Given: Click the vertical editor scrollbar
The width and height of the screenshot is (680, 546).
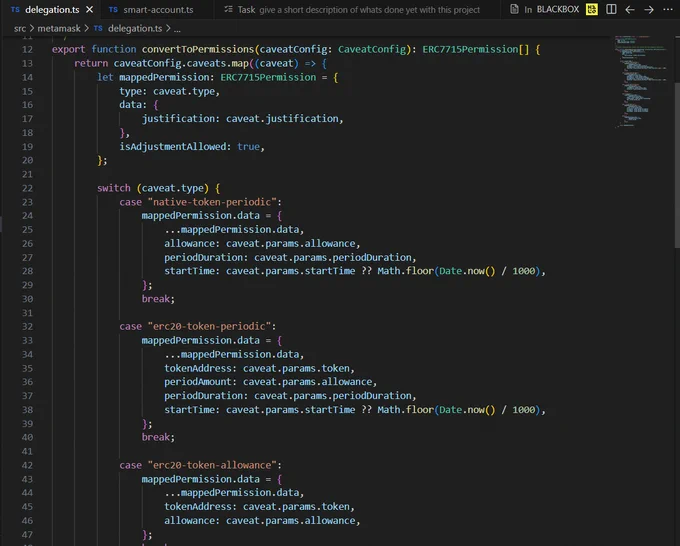Looking at the screenshot, I should click(x=676, y=165).
